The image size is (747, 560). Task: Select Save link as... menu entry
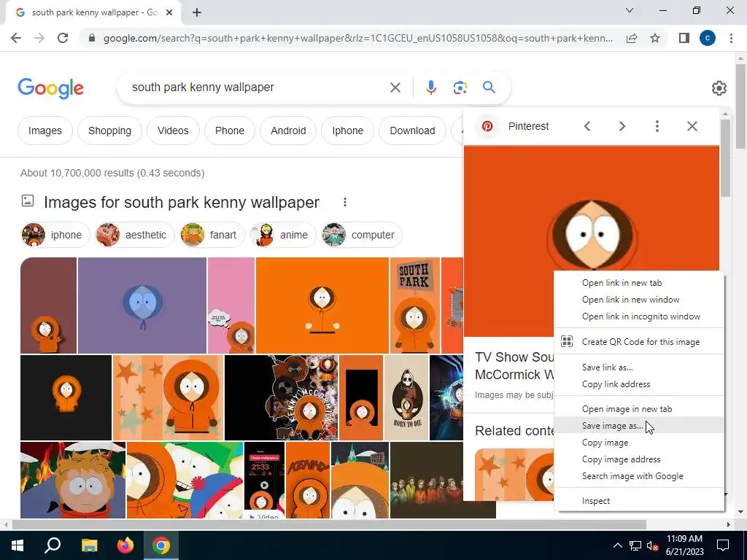tap(639, 367)
